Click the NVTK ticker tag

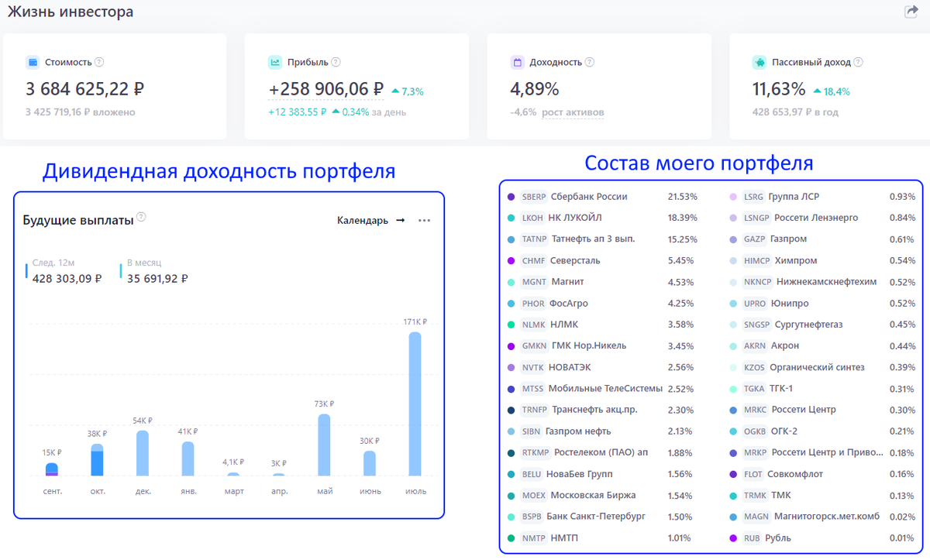click(532, 367)
